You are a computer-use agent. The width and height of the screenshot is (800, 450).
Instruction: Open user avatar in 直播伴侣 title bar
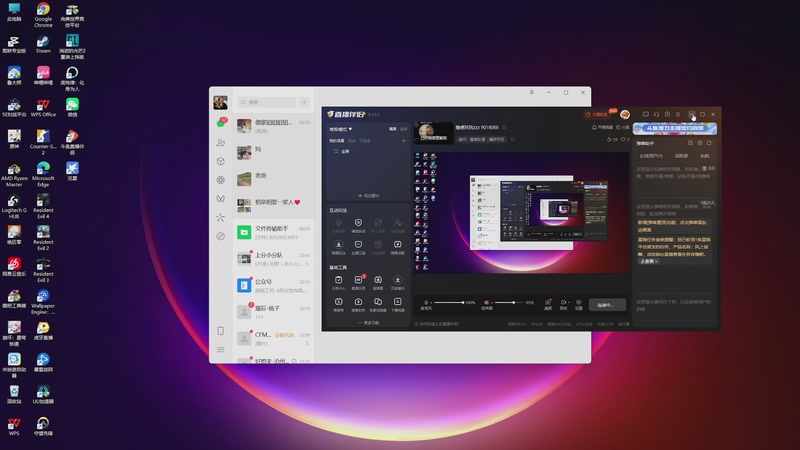(x=625, y=115)
